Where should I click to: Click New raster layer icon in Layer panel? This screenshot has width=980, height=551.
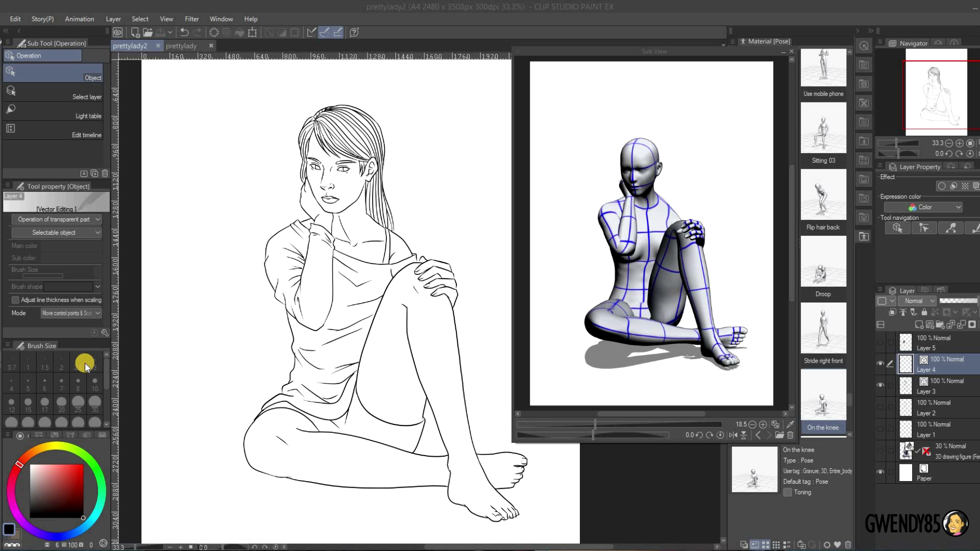coord(919,324)
